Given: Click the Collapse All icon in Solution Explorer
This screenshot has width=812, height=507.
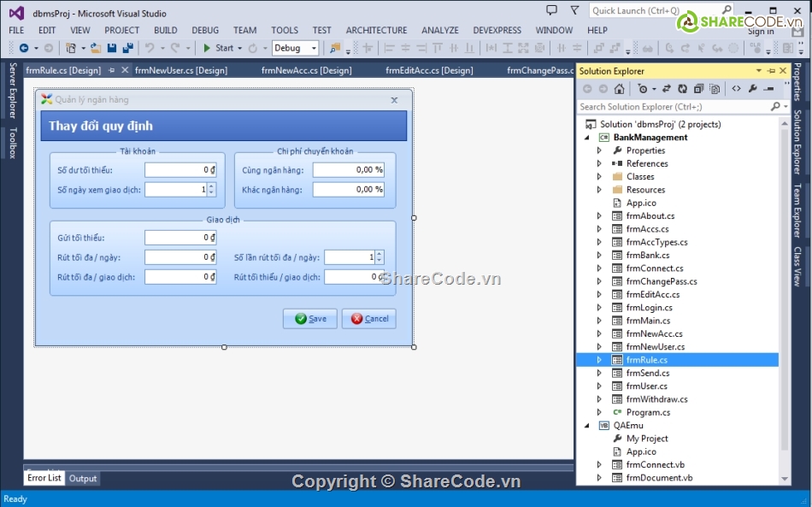Looking at the screenshot, I should pyautogui.click(x=698, y=89).
